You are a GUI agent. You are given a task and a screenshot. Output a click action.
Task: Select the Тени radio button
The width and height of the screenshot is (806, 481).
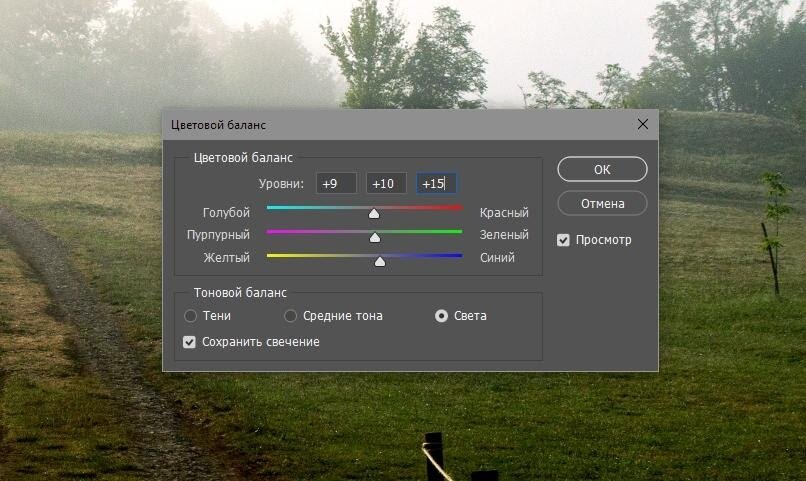pos(190,316)
